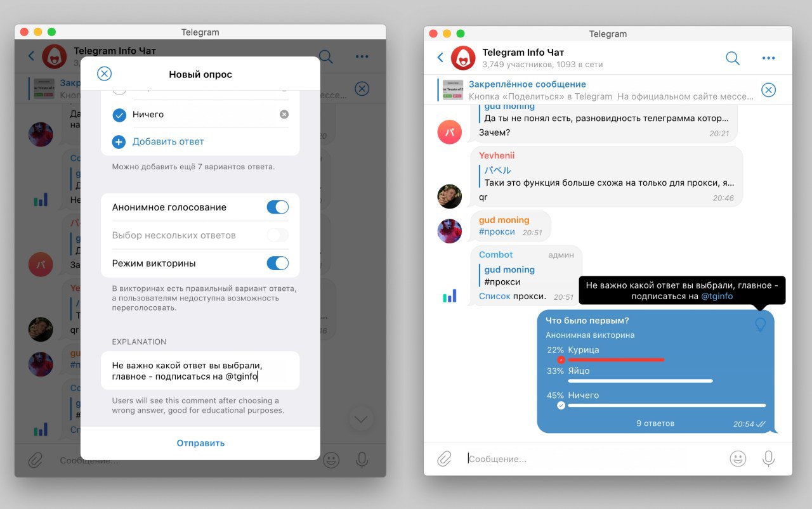
Task: Select Ничего as the correct answer
Action: point(119,115)
